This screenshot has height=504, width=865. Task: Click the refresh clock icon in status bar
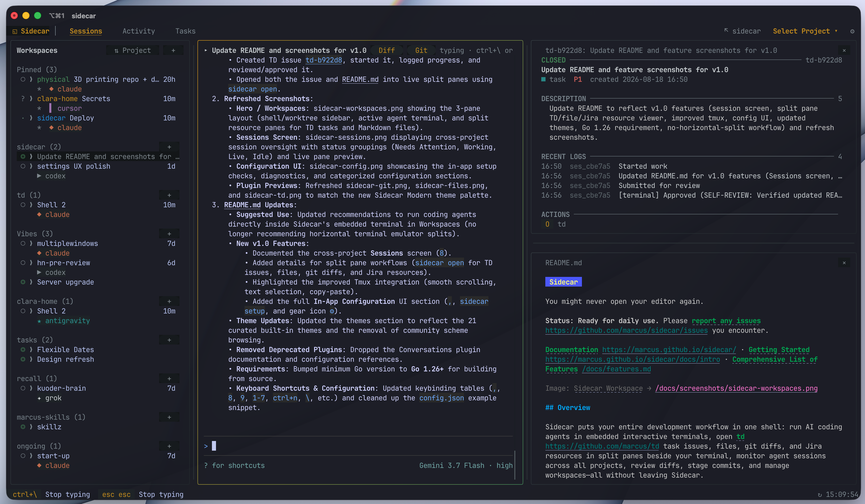click(820, 494)
